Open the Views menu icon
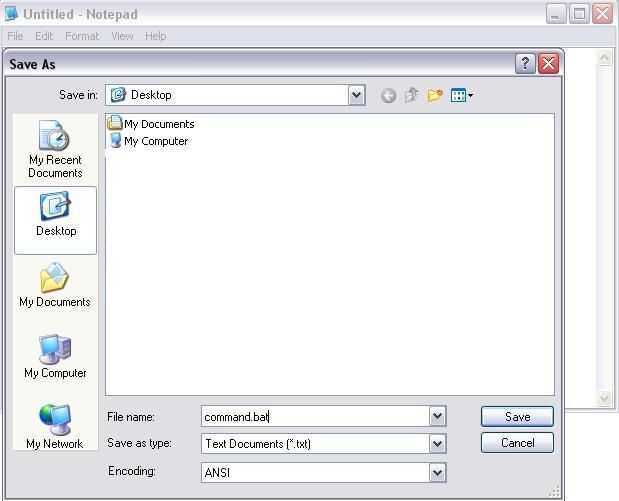Screen dimensions: 619x501 (x=461, y=95)
